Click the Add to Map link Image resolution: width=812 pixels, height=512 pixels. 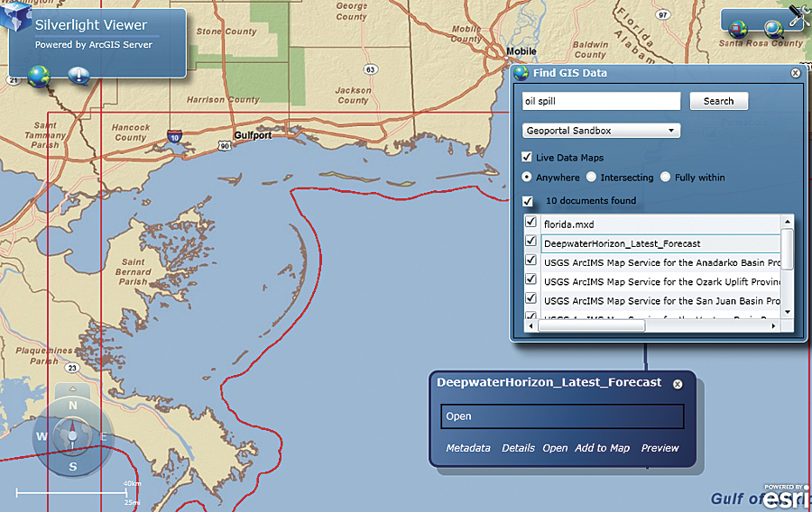(603, 448)
